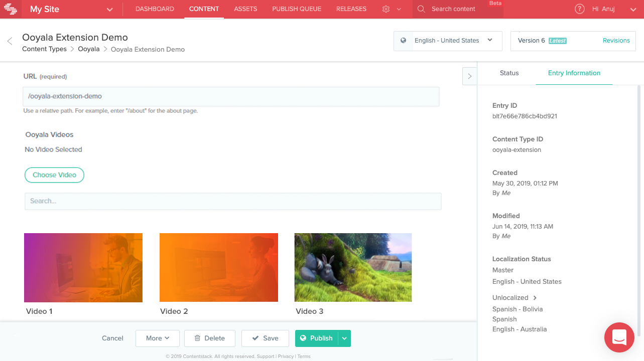This screenshot has height=361, width=644.
Task: Cancel editing the entry
Action: click(112, 338)
